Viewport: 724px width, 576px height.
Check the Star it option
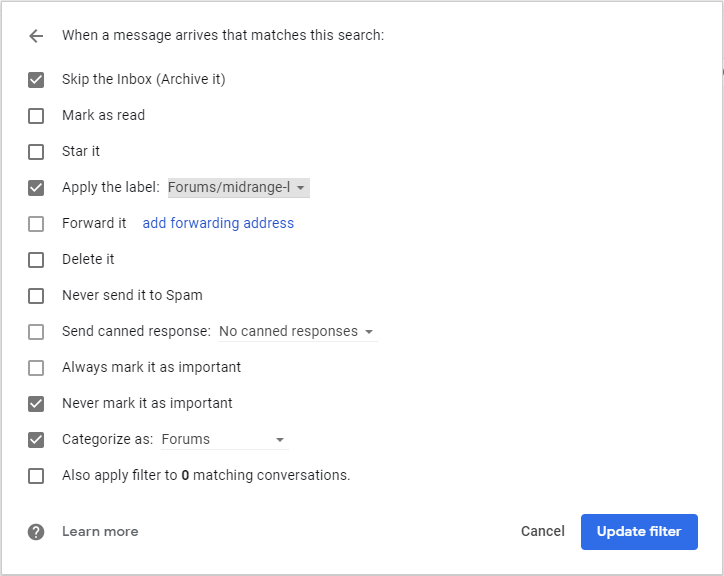pos(36,152)
